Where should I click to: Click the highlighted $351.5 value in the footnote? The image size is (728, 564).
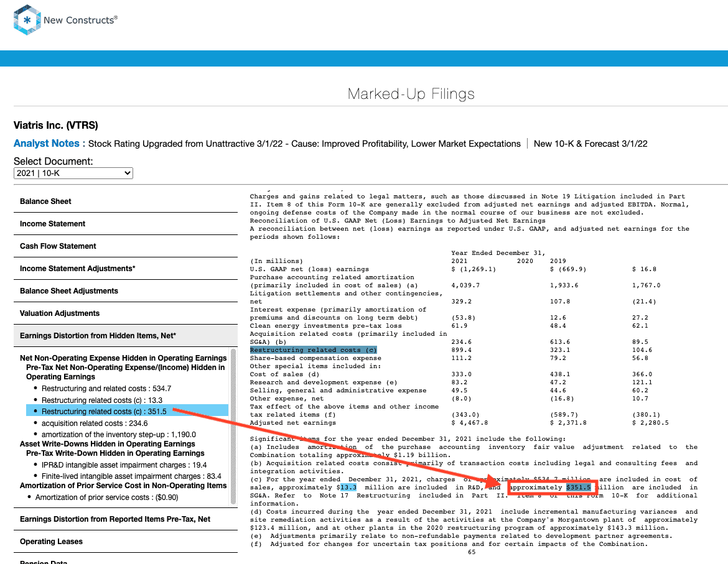(x=579, y=487)
